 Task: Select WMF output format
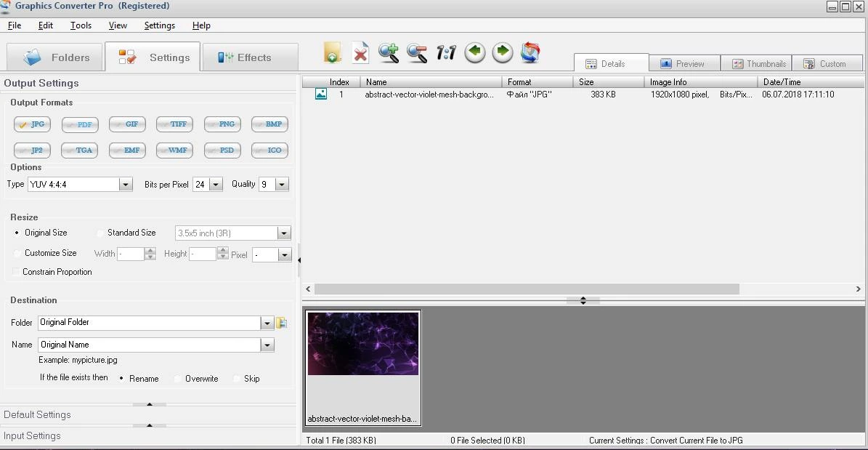click(174, 150)
